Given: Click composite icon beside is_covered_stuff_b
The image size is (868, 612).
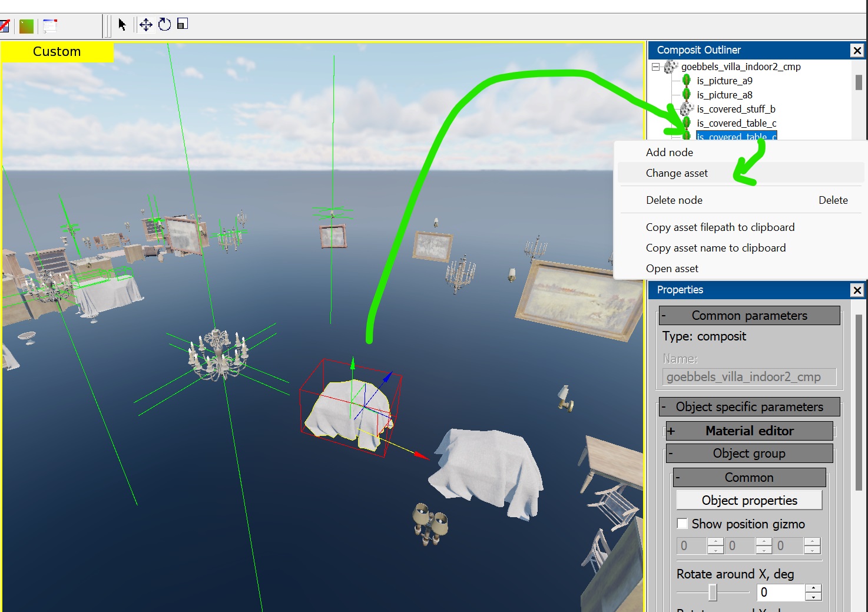Looking at the screenshot, I should pyautogui.click(x=687, y=109).
